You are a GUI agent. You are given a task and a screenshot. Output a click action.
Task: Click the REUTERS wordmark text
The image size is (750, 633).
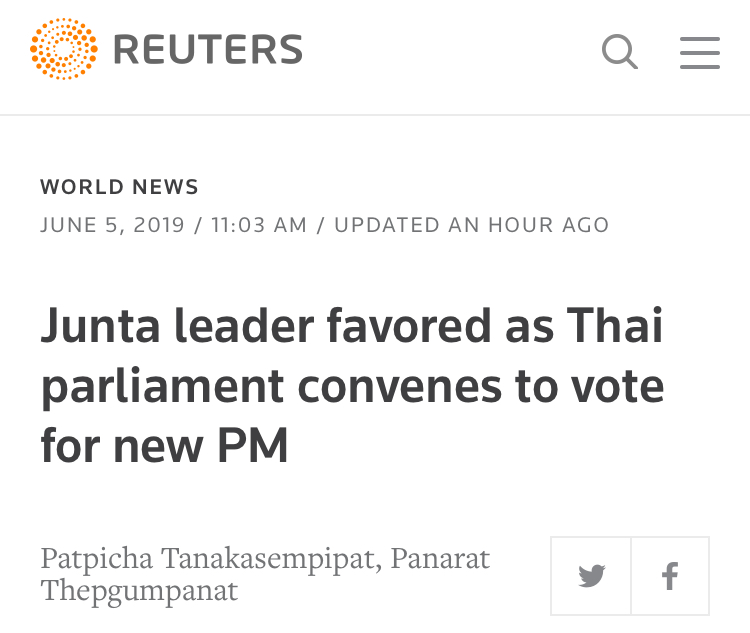207,50
